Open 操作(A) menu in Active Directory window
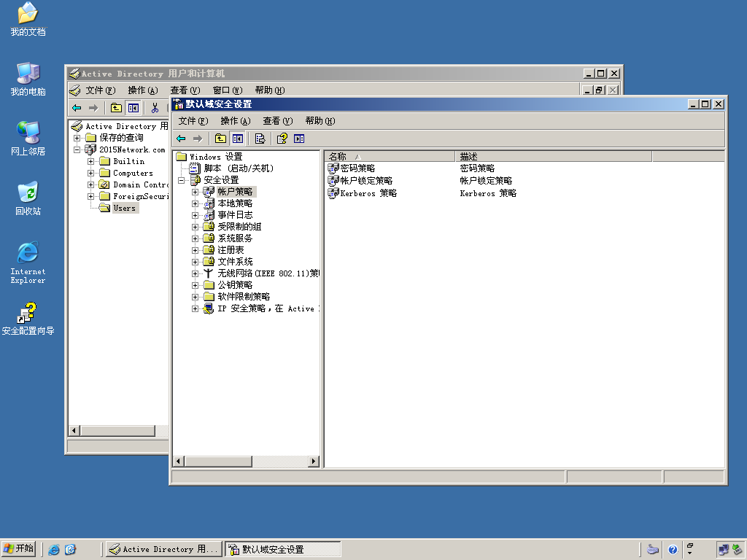Screen dimensions: 747x560 pyautogui.click(x=142, y=90)
